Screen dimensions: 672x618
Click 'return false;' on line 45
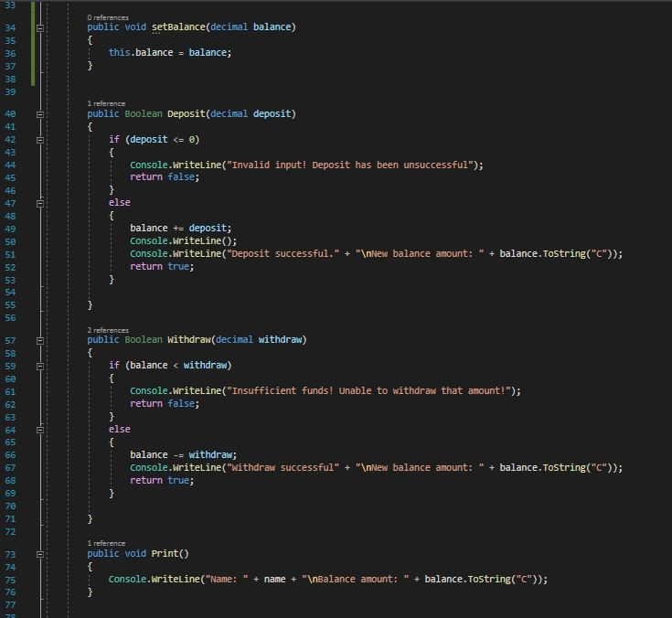165,177
